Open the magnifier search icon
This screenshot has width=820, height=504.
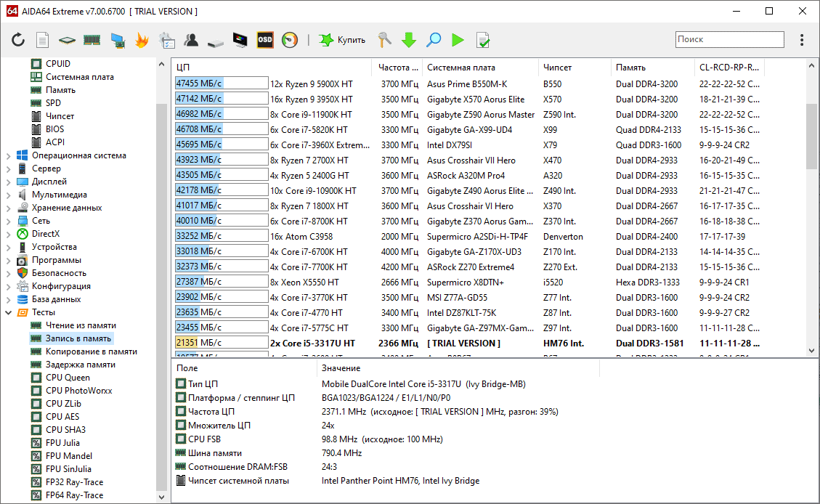point(434,40)
